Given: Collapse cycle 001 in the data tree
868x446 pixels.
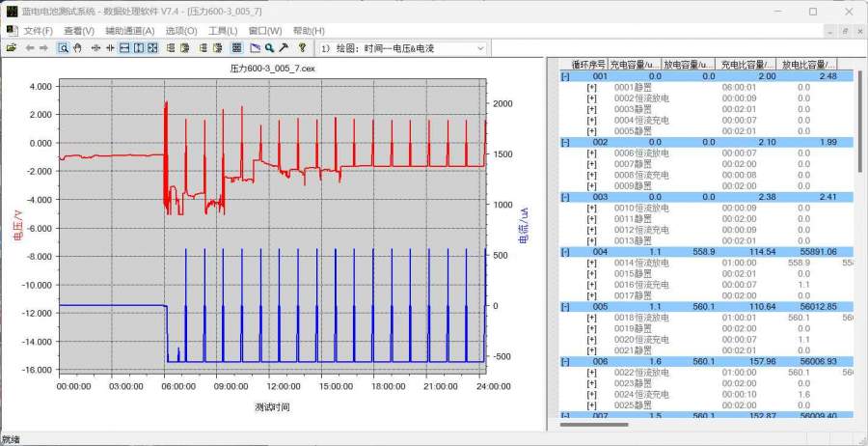Looking at the screenshot, I should (x=565, y=76).
